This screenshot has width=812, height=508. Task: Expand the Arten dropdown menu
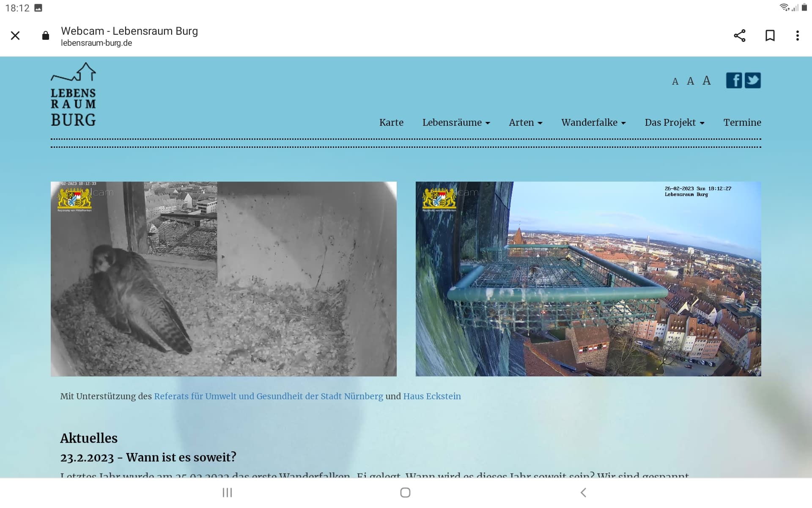coord(526,122)
